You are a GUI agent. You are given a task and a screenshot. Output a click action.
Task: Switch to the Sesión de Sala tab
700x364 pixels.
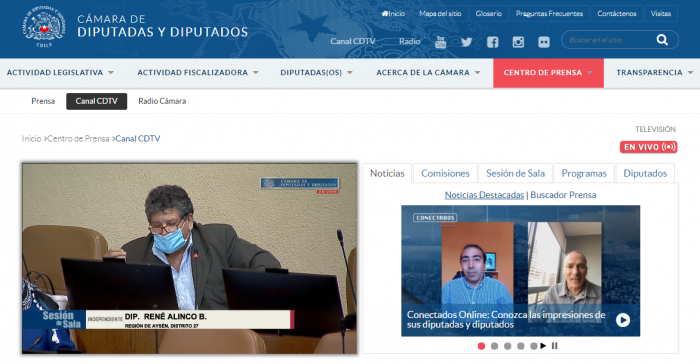[x=515, y=173]
